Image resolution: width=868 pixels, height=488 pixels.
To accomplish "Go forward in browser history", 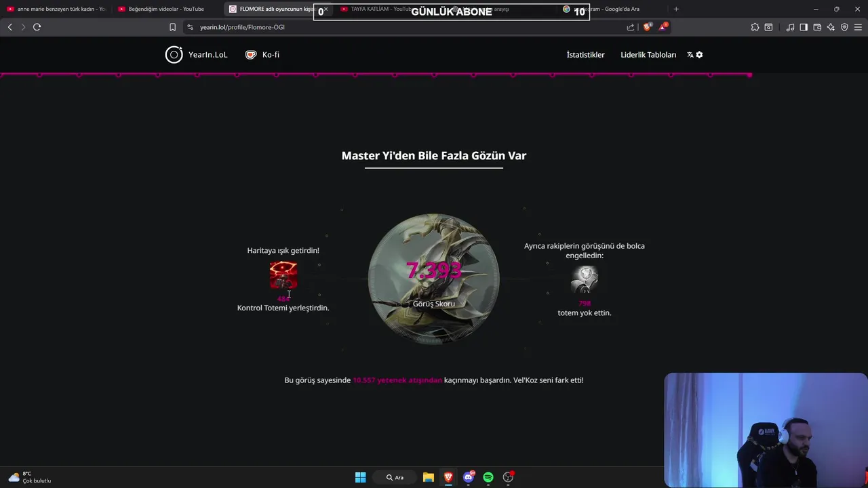I will 23,27.
